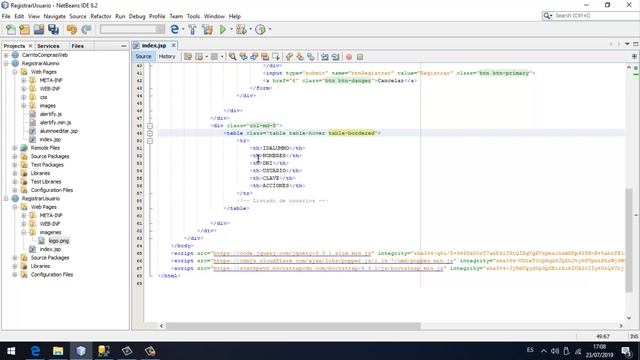Open the Refactor menu
The width and height of the screenshot is (640, 360).
click(101, 16)
